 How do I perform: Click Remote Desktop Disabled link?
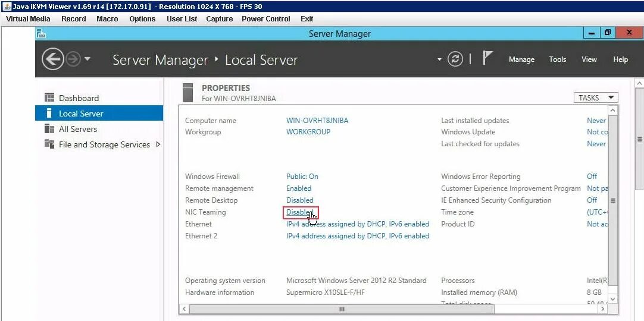pyautogui.click(x=300, y=200)
